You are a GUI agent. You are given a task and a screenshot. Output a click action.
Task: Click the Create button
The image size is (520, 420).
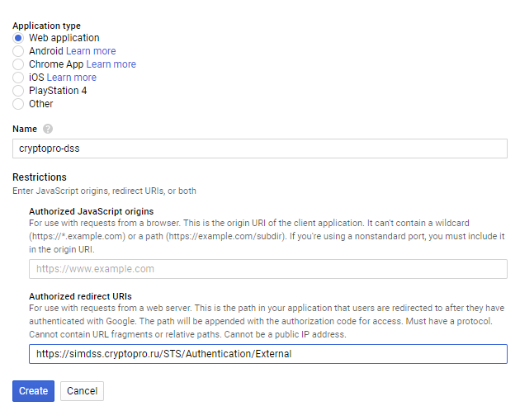pos(33,390)
